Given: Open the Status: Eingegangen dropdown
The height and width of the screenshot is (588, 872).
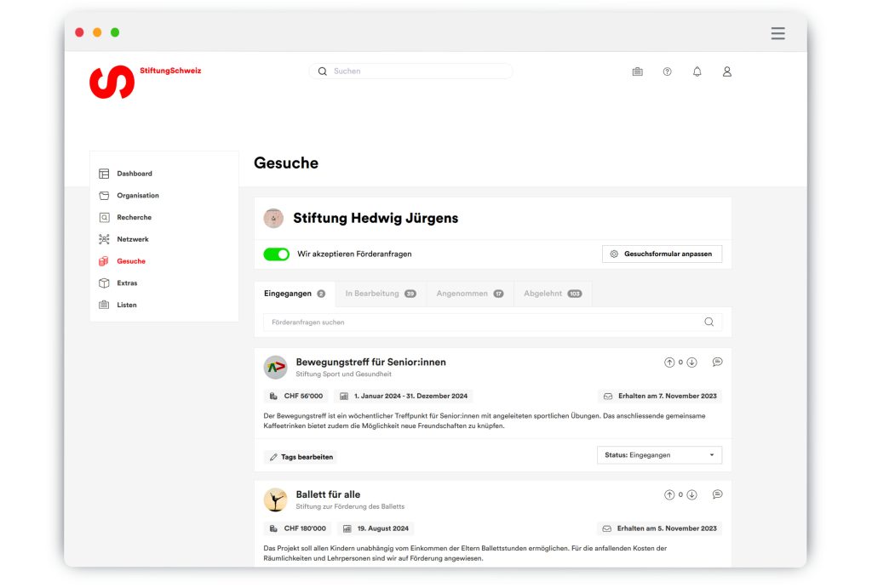Looking at the screenshot, I should 659,455.
